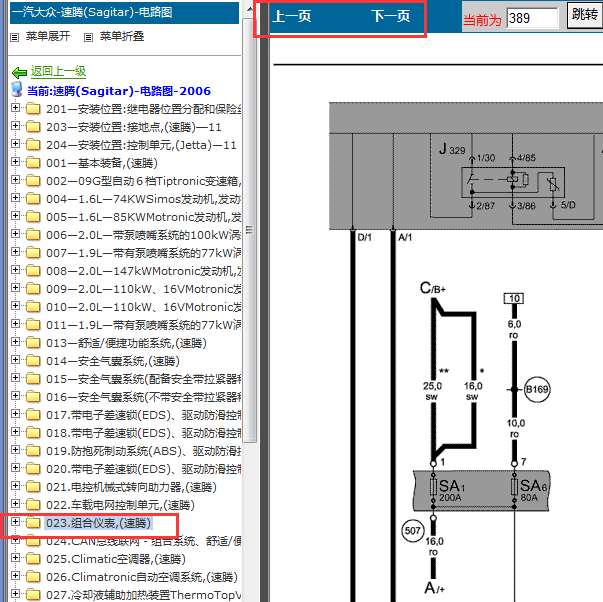Click the 菜单折叠 collapse-all icon
The width and height of the screenshot is (603, 602).
tap(88, 37)
